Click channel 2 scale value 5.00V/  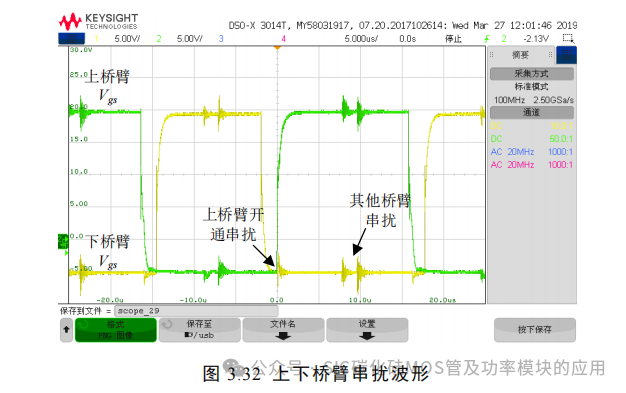190,39
